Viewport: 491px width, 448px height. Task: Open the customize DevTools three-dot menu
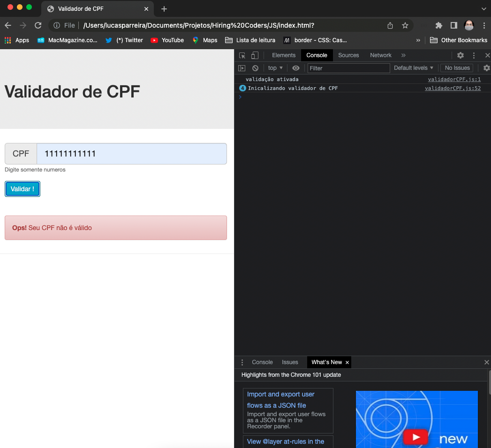pos(474,55)
